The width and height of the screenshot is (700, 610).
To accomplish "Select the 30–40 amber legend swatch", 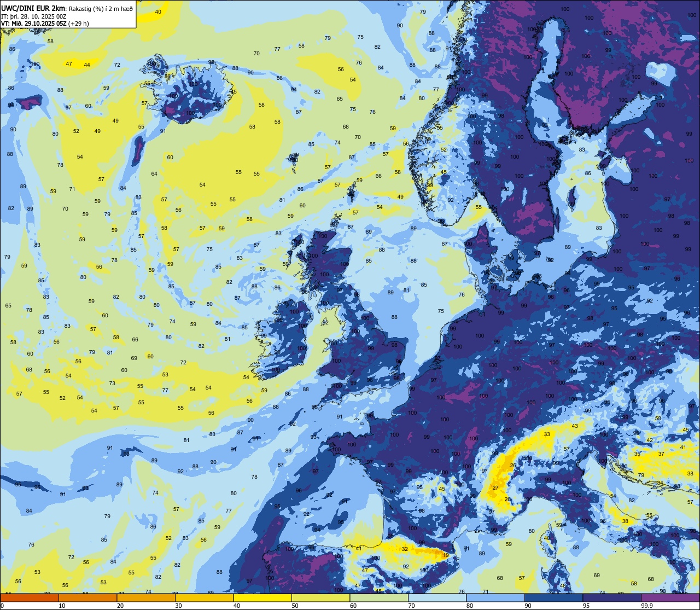I will coord(204,597).
